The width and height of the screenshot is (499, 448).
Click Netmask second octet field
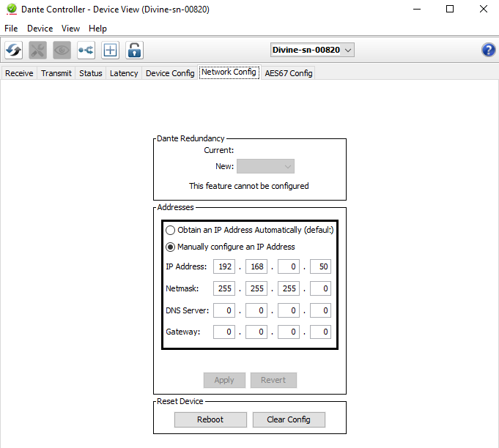pos(256,288)
